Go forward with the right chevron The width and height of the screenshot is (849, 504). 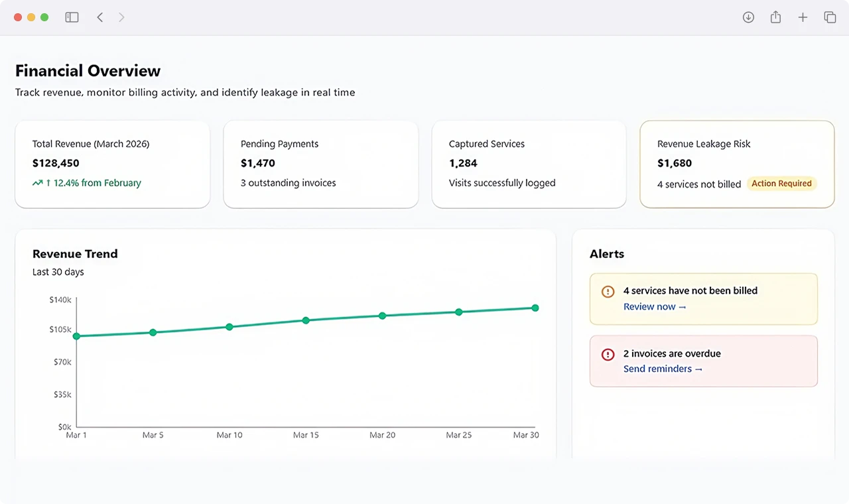click(121, 17)
